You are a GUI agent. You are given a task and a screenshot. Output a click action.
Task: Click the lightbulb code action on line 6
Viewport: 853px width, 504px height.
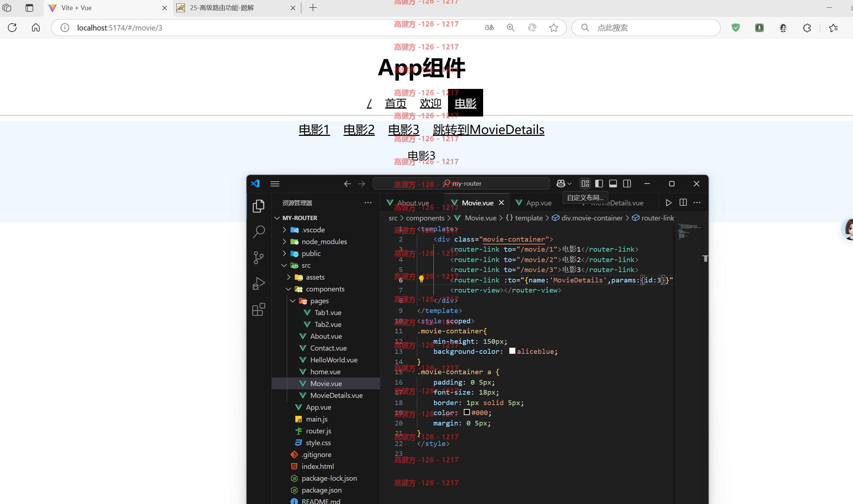(421, 279)
